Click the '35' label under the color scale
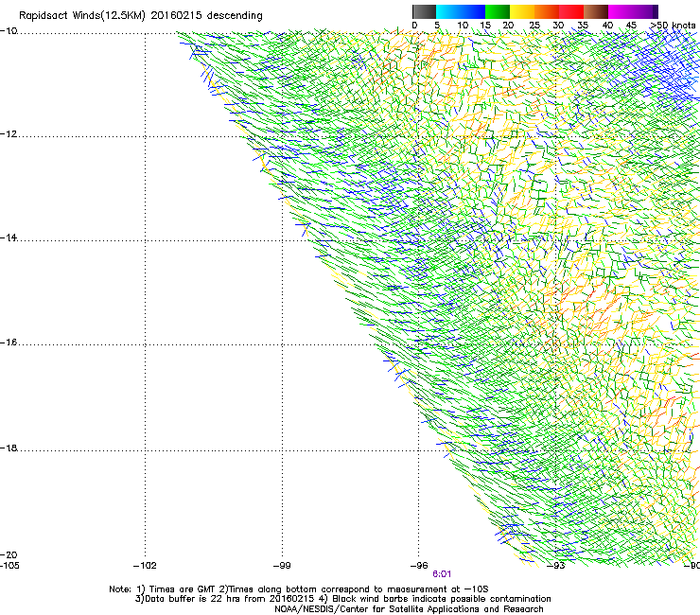 (583, 26)
